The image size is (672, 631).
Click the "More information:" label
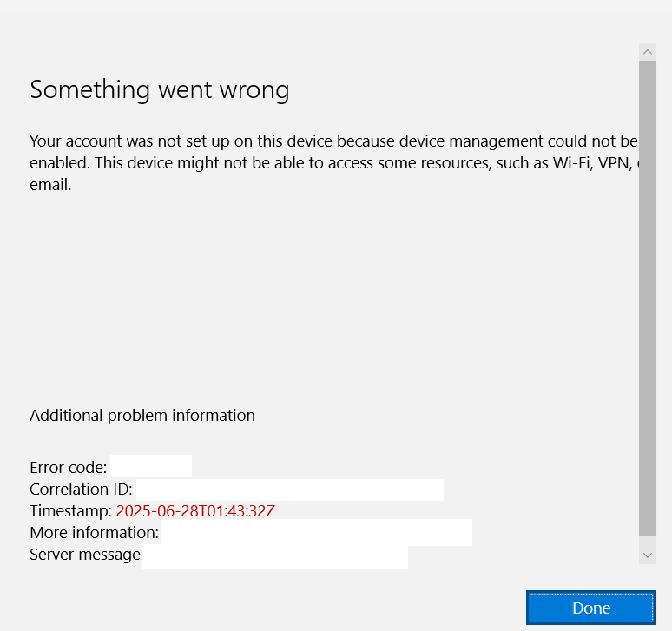95,532
